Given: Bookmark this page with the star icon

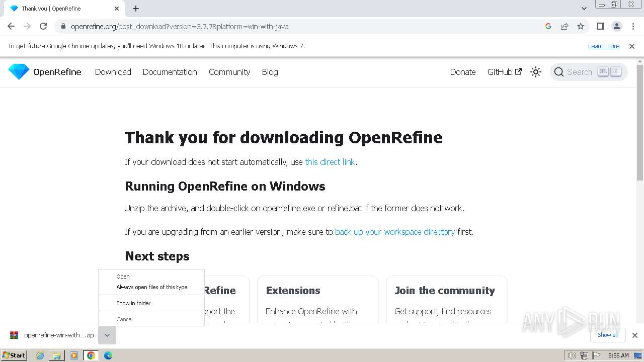Looking at the screenshot, I should click(x=581, y=26).
